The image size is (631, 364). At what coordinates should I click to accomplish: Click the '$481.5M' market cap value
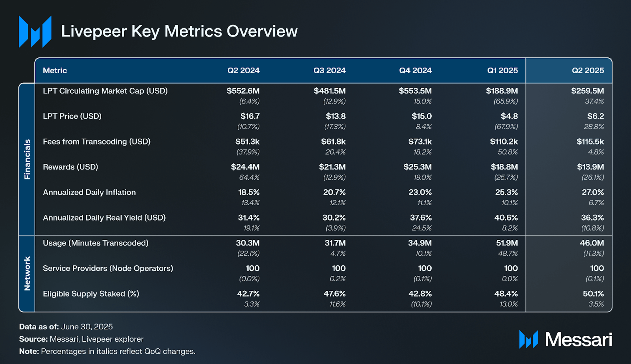330,91
